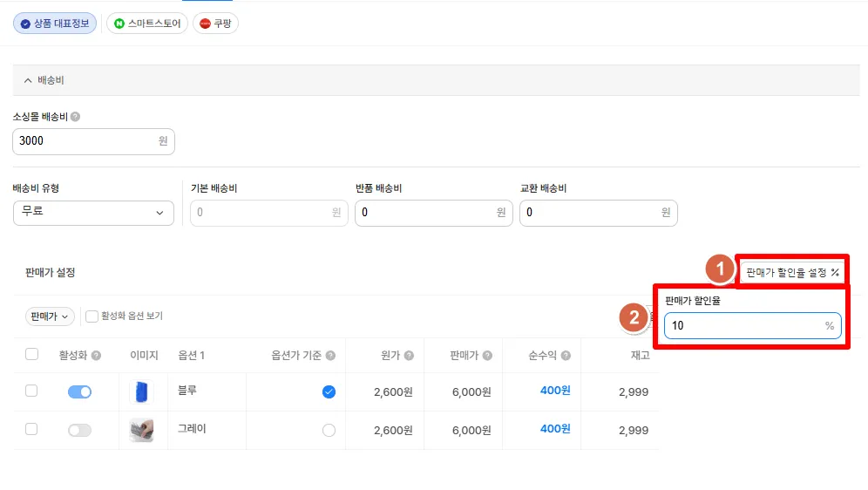
Task: Select 블루 as the 옵션가 기준 radio
Action: [x=329, y=392]
